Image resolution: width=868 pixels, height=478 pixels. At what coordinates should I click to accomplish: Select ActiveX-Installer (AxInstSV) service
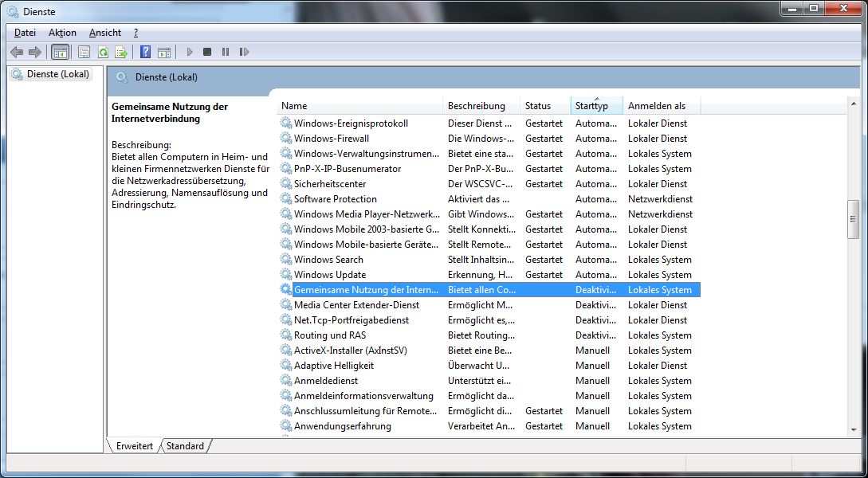[351, 351]
